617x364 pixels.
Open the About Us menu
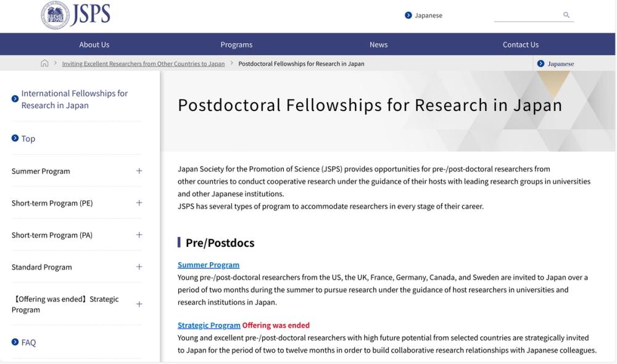pyautogui.click(x=94, y=44)
